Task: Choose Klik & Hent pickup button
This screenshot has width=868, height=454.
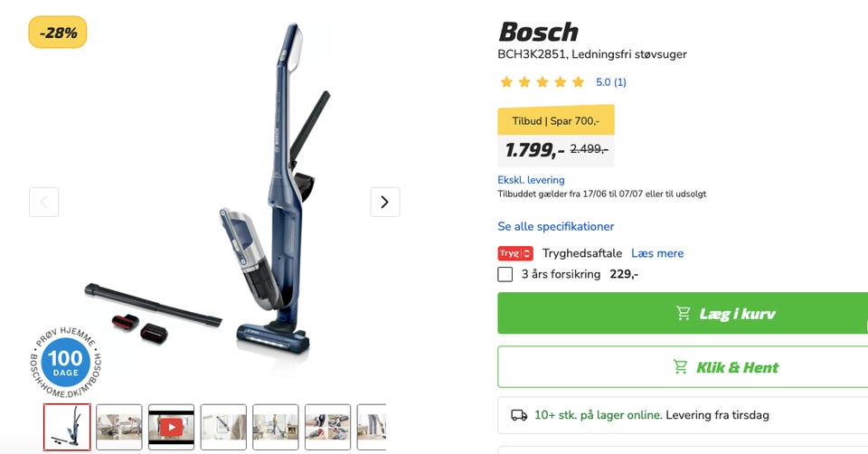Action: [683, 367]
